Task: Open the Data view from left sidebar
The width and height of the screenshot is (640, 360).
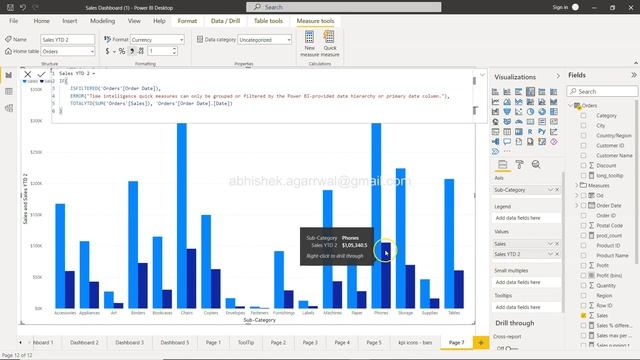Action: pos(9,92)
